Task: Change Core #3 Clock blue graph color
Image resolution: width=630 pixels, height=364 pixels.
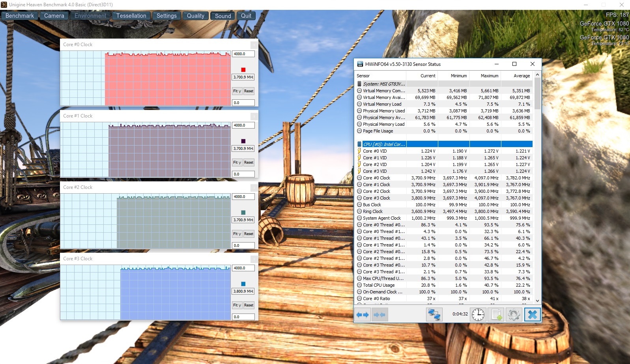Action: coord(243,284)
